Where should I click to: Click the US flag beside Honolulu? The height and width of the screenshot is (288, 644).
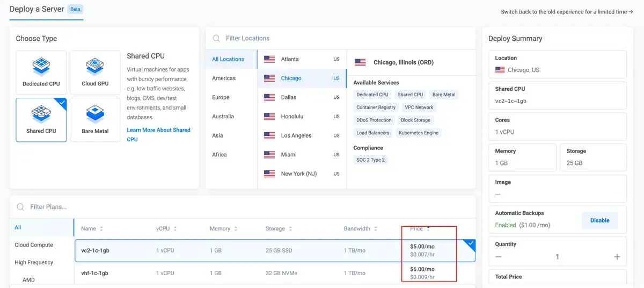tap(269, 117)
